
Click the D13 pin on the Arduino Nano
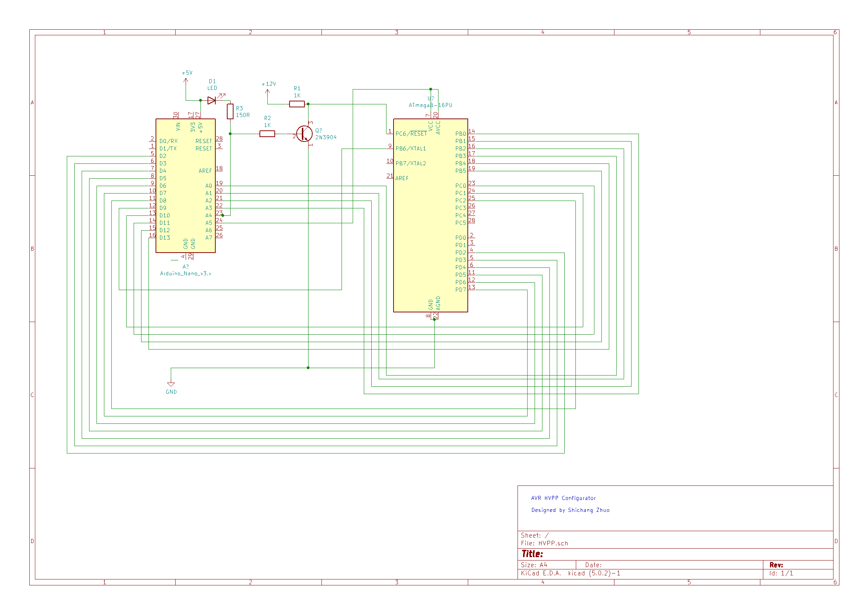164,238
